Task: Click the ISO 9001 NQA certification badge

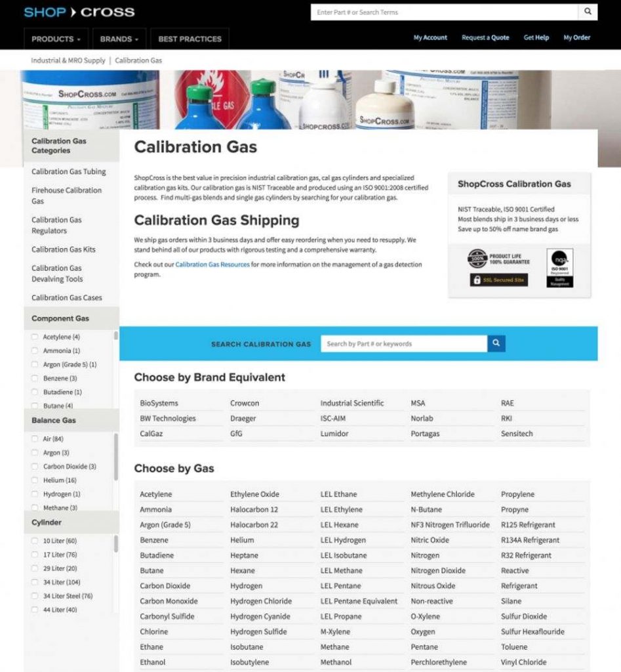Action: coord(560,268)
